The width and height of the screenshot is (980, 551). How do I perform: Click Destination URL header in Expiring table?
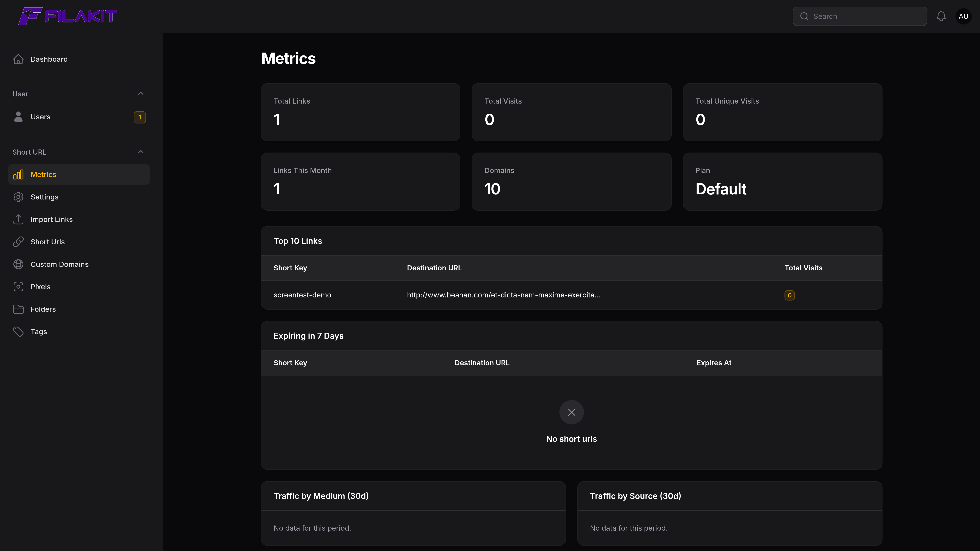482,363
